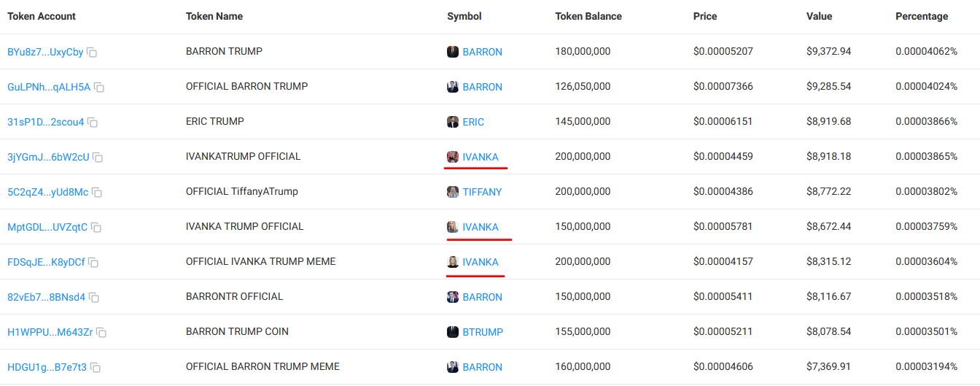This screenshot has width=980, height=386.
Task: Click the ERIC symbol link
Action: click(x=473, y=122)
